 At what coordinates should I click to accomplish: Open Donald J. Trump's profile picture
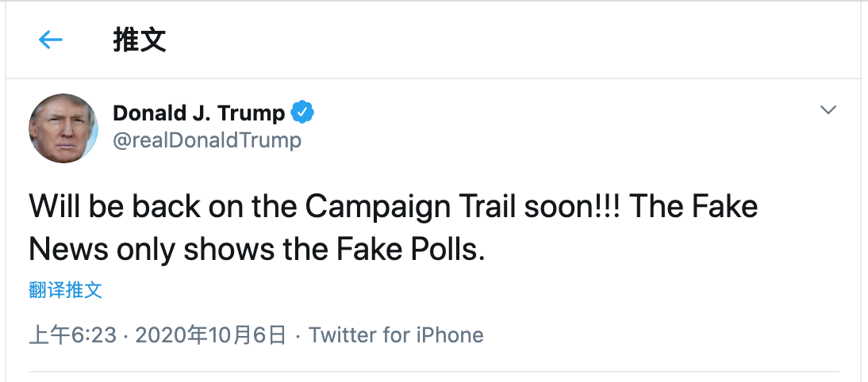pyautogui.click(x=63, y=128)
